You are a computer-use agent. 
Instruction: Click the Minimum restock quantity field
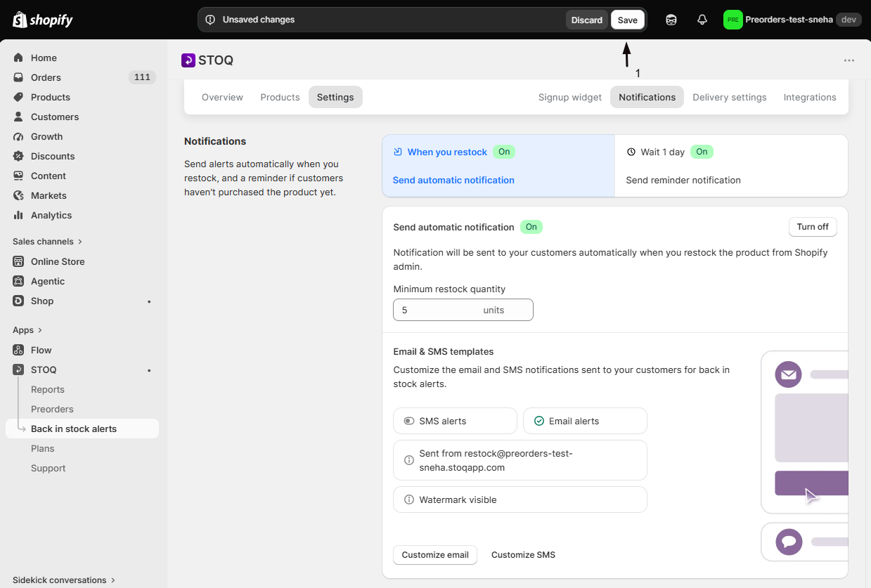(463, 310)
